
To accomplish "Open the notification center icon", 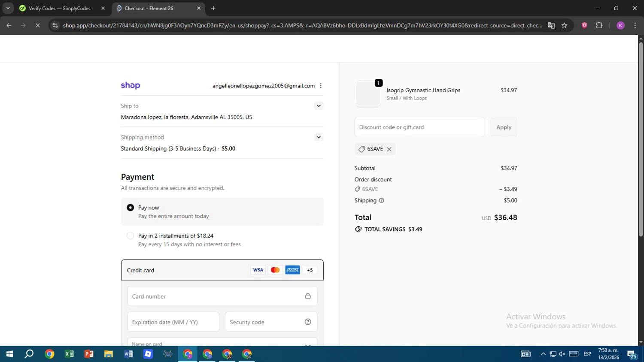I will tap(632, 354).
